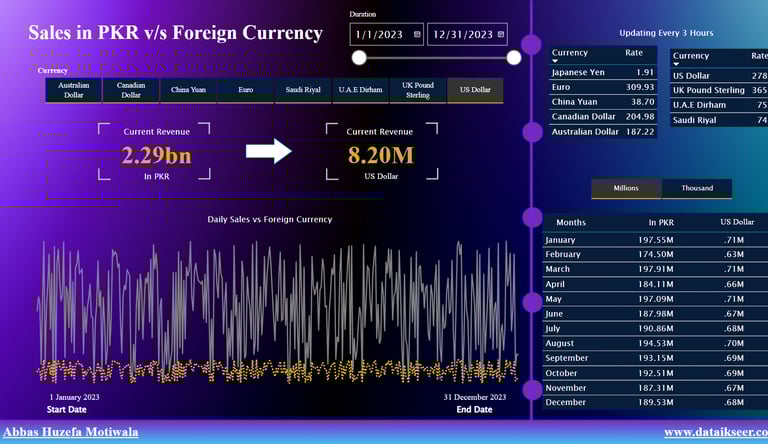This screenshot has width=768, height=444.
Task: Click the In PKR column header
Action: click(661, 222)
